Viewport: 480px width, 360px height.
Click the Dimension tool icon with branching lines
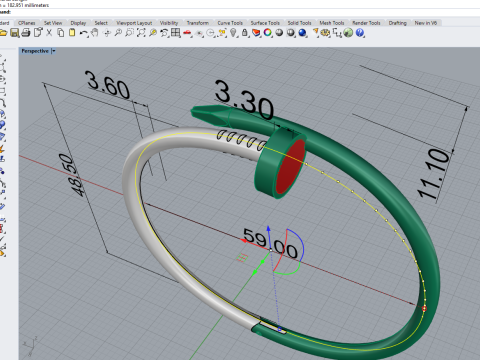(337, 33)
